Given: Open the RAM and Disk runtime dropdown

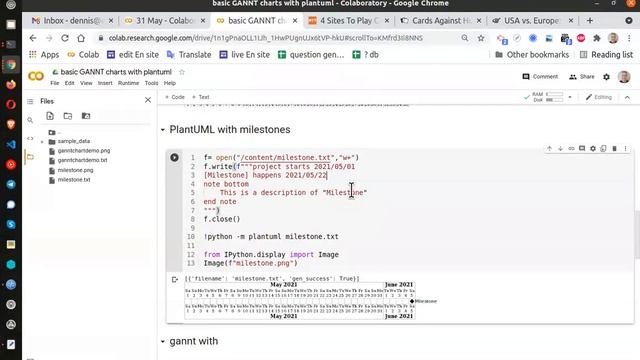Looking at the screenshot, I should click(x=570, y=97).
